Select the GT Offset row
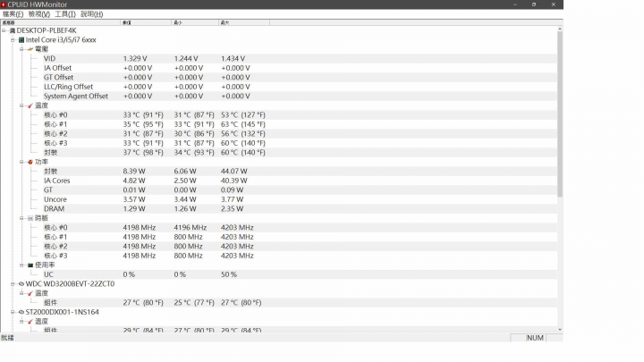This screenshot has height=362, width=644. (300, 78)
